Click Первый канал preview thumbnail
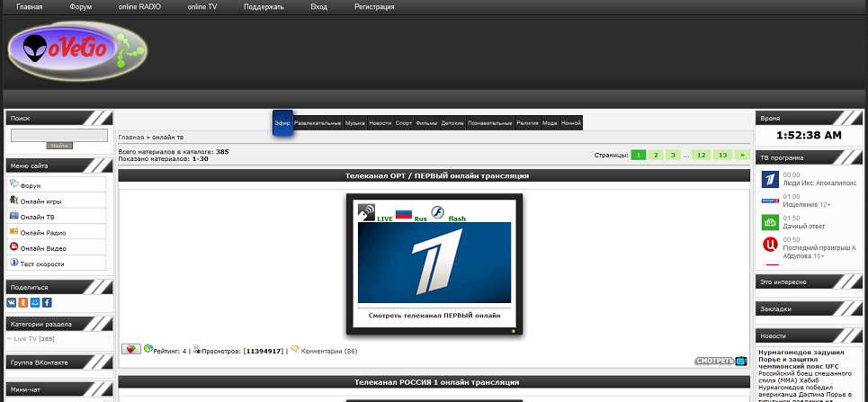The width and height of the screenshot is (868, 402). tap(434, 263)
